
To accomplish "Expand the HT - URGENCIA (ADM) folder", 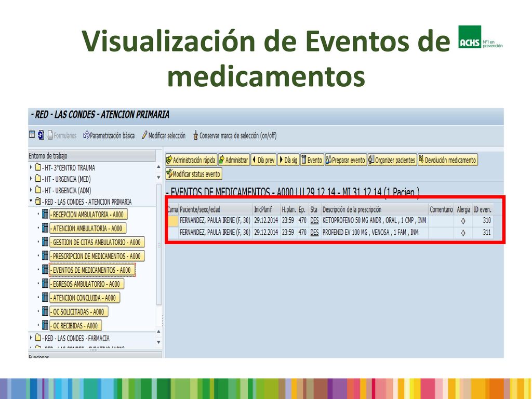I will (x=31, y=190).
